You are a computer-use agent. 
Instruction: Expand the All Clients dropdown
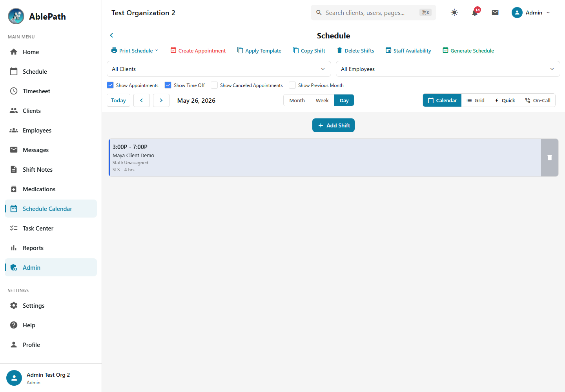click(x=219, y=69)
